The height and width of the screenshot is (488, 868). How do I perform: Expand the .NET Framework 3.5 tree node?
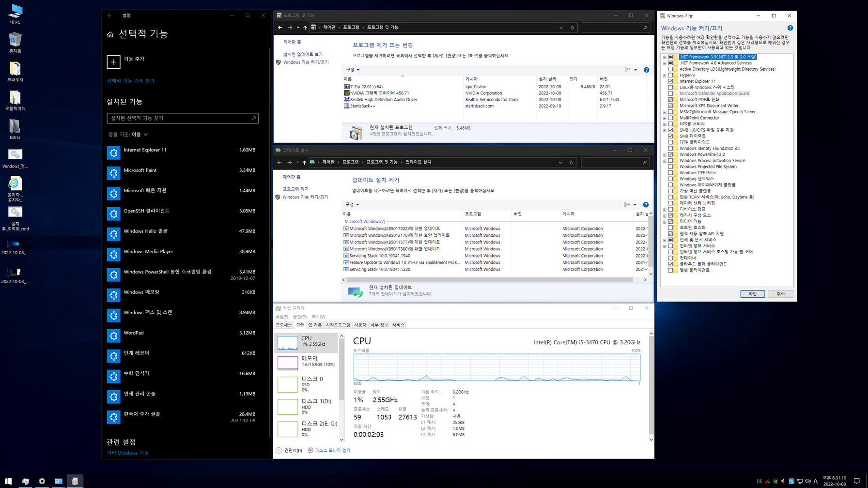(665, 57)
